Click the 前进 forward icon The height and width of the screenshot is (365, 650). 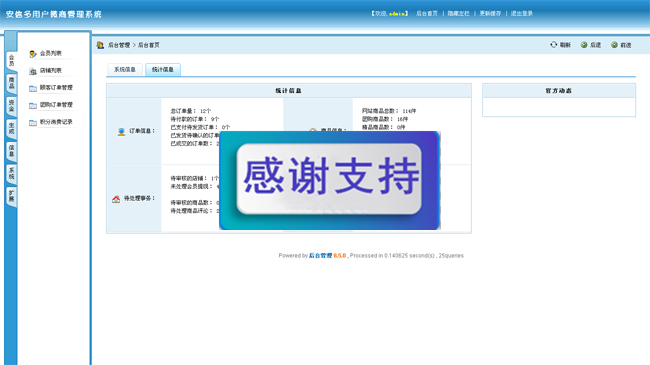point(614,45)
